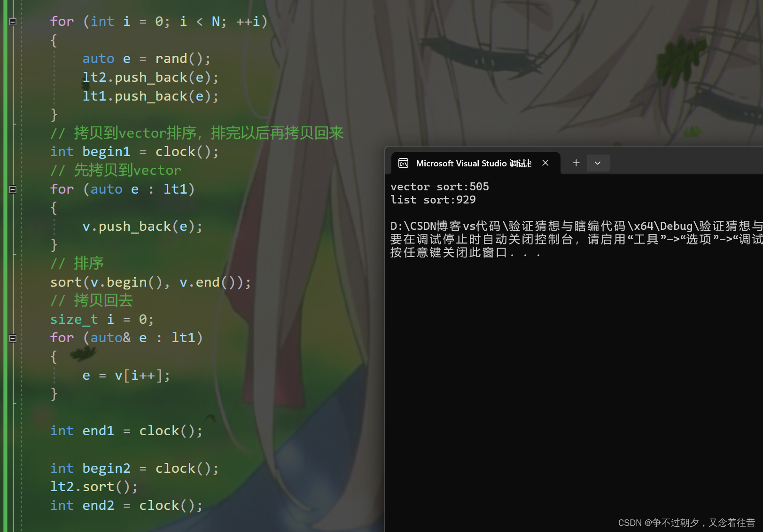
Task: Click the line 'int begin2 = clock();'
Action: tap(134, 469)
